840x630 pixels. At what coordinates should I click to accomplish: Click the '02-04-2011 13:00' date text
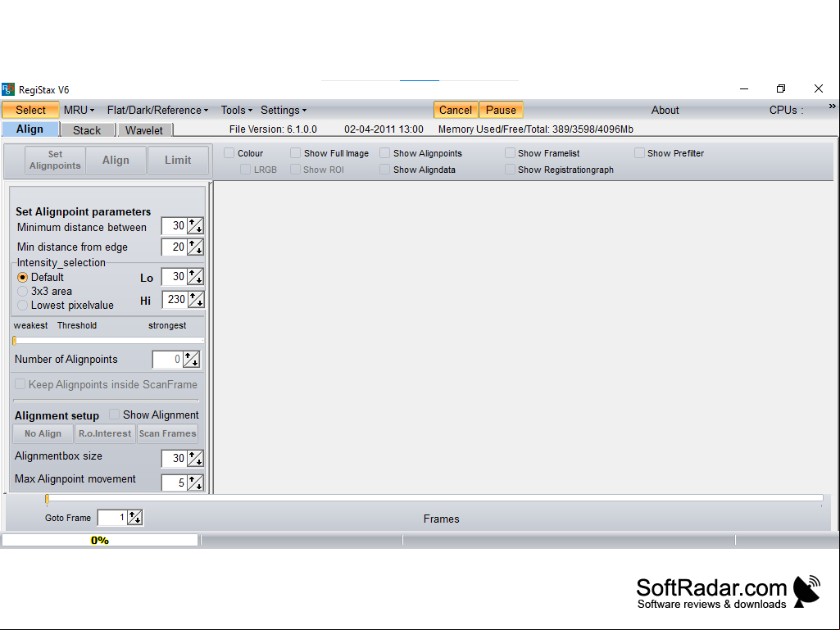(x=384, y=129)
